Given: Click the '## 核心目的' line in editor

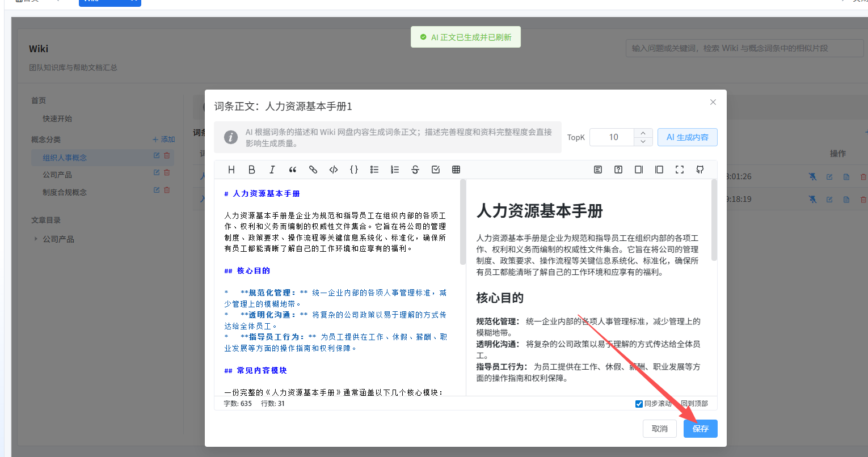Looking at the screenshot, I should click(247, 271).
